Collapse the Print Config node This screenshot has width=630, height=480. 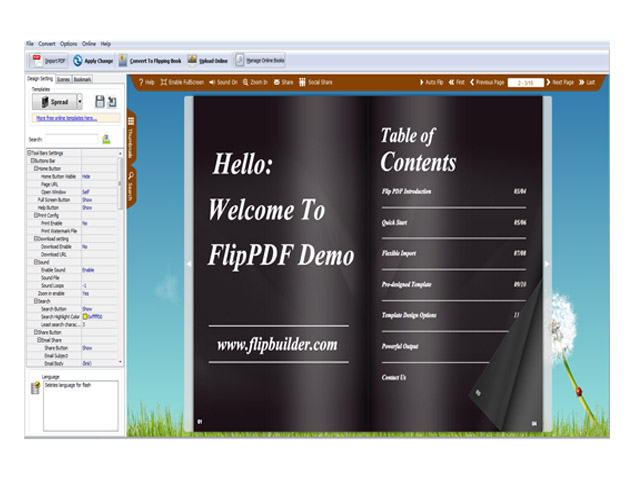35,215
